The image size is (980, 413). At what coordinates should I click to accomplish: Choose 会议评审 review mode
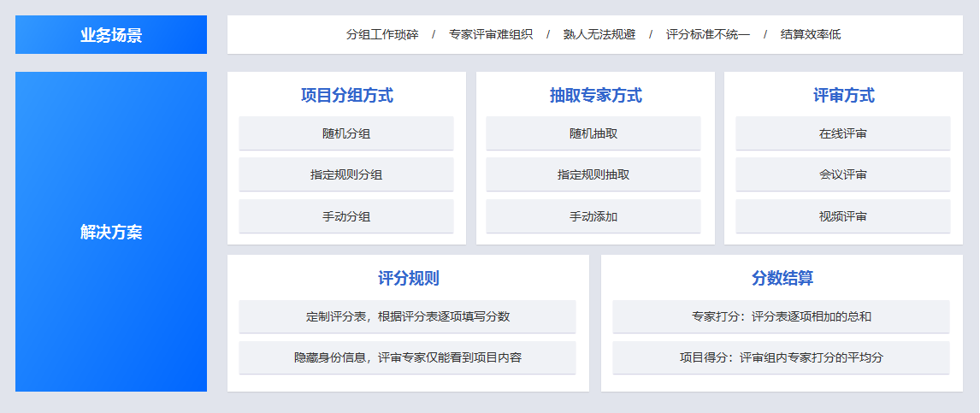coord(842,174)
